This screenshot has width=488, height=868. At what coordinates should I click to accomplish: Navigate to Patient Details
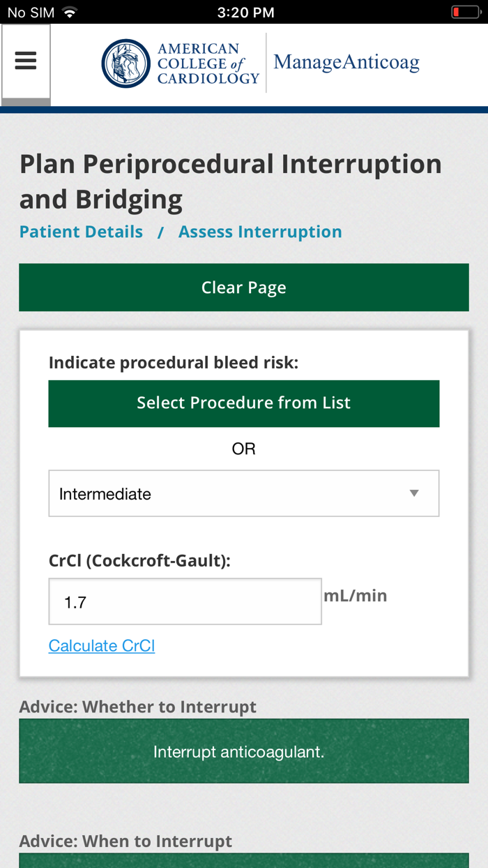coord(81,231)
